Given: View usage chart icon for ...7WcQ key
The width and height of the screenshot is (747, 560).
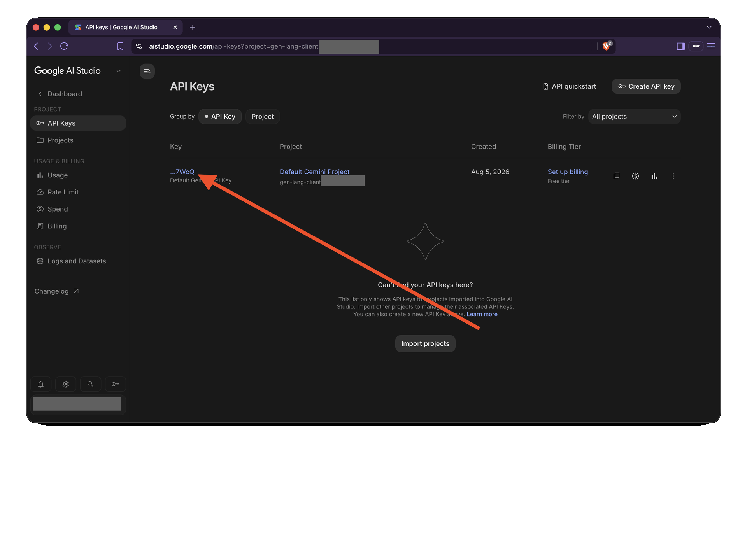Looking at the screenshot, I should point(654,176).
